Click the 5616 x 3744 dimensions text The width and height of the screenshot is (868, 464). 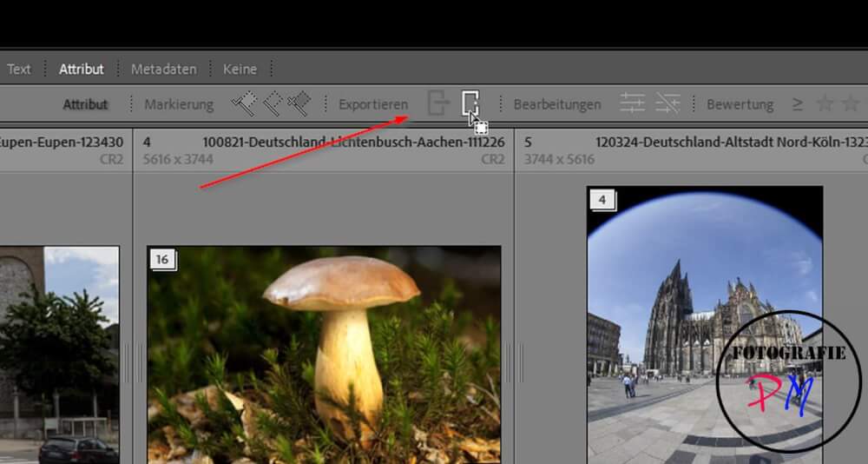[178, 160]
